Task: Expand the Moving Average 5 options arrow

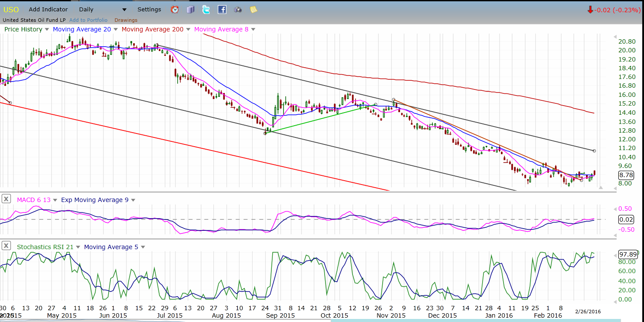Action: pyautogui.click(x=143, y=247)
